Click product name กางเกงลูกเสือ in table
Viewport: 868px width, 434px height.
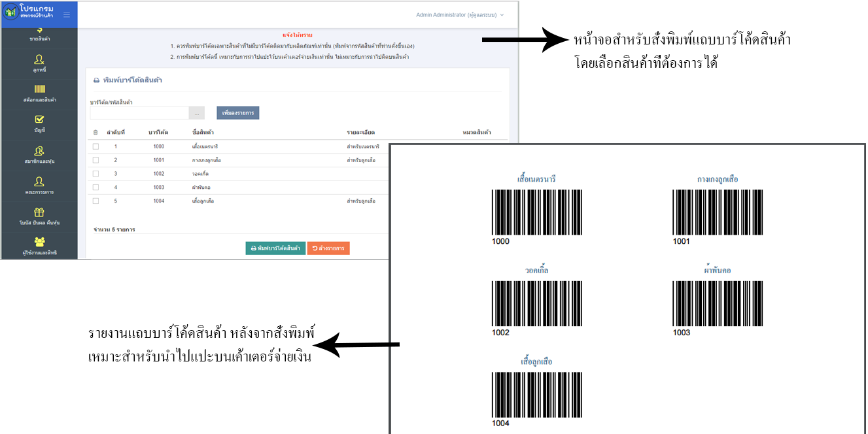[x=206, y=160]
